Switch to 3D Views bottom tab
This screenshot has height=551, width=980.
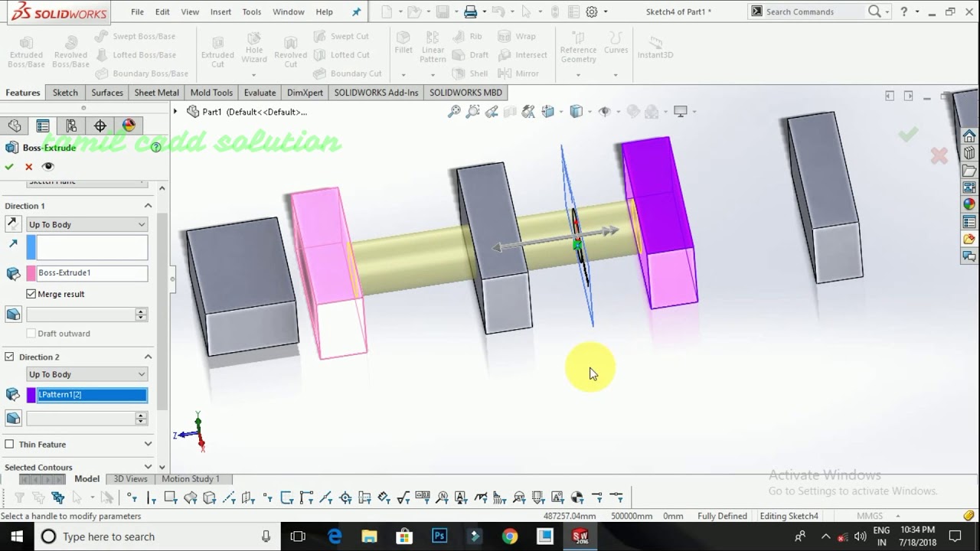pyautogui.click(x=130, y=478)
